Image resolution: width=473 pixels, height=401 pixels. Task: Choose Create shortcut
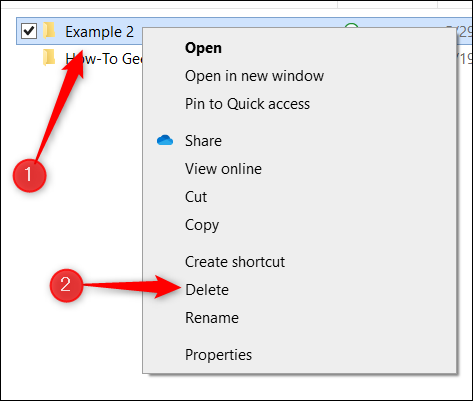(235, 262)
